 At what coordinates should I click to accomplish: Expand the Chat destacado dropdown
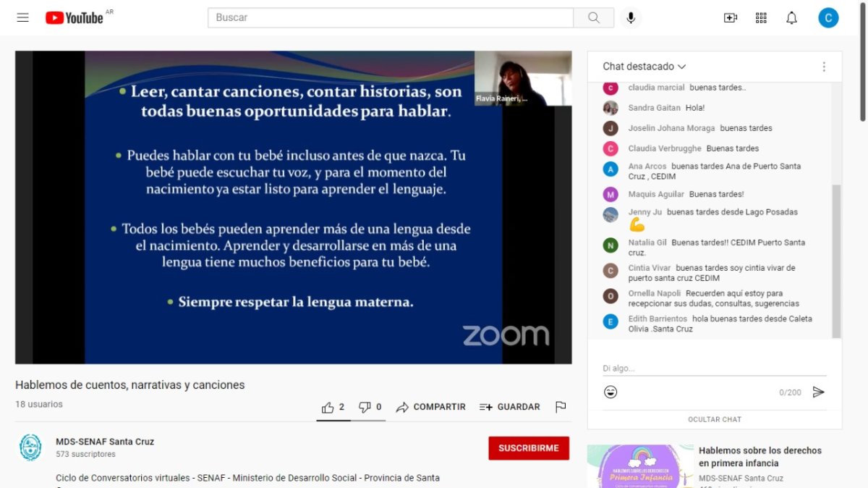[x=644, y=67]
